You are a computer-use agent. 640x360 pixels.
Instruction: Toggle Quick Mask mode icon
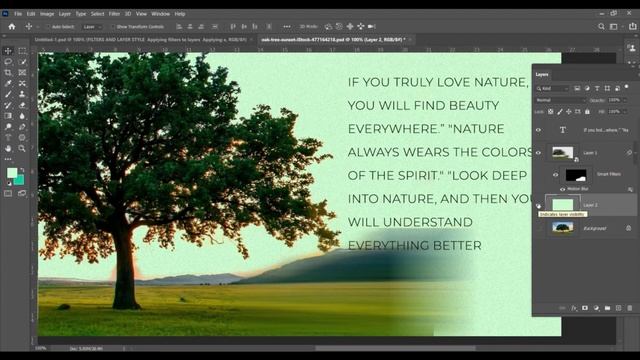[x=8, y=193]
